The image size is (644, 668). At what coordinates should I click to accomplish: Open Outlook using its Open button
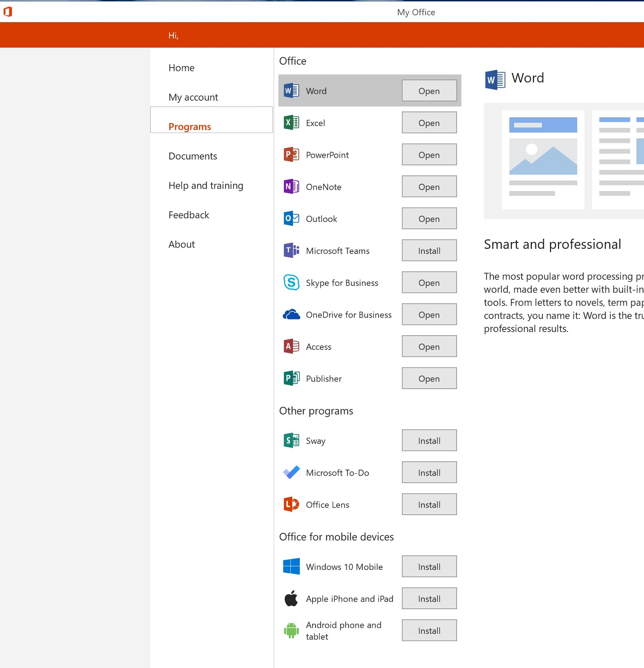point(429,218)
